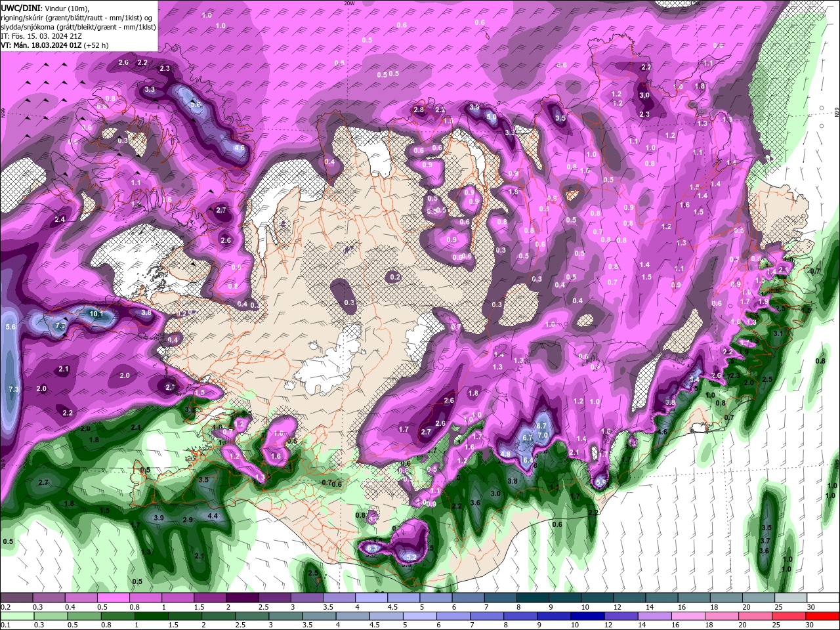Click the '10.1' precipitation value on the map
This screenshot has width=840, height=630.
coord(96,314)
